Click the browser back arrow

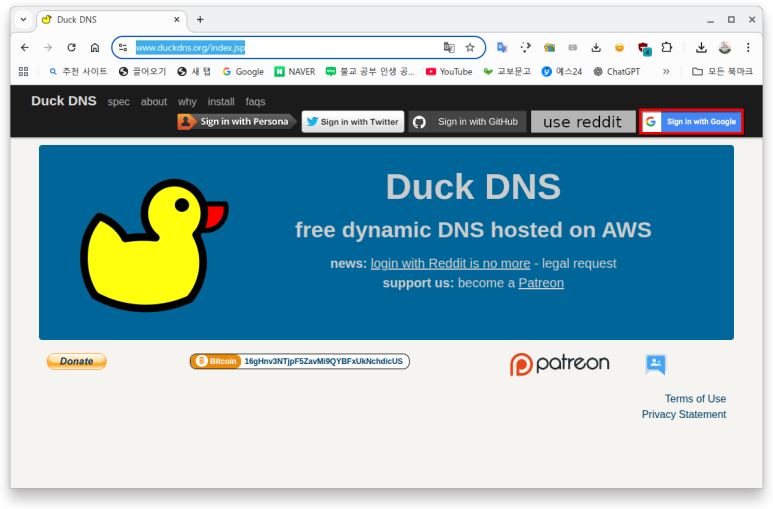[x=25, y=47]
